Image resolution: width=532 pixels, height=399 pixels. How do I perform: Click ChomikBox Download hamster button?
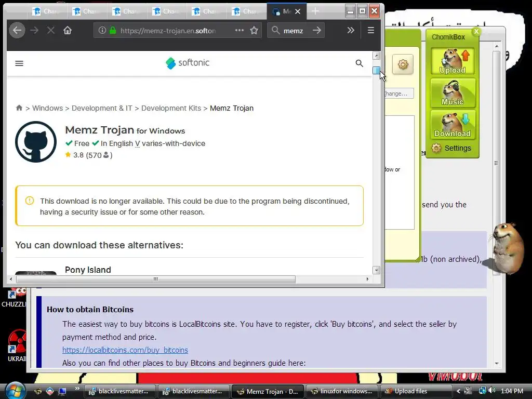point(453,125)
